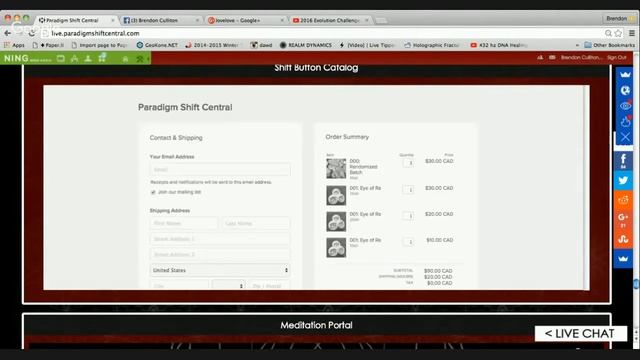This screenshot has height=360, width=640.
Task: Click quantity box for Randomized Batch
Action: [x=408, y=163]
